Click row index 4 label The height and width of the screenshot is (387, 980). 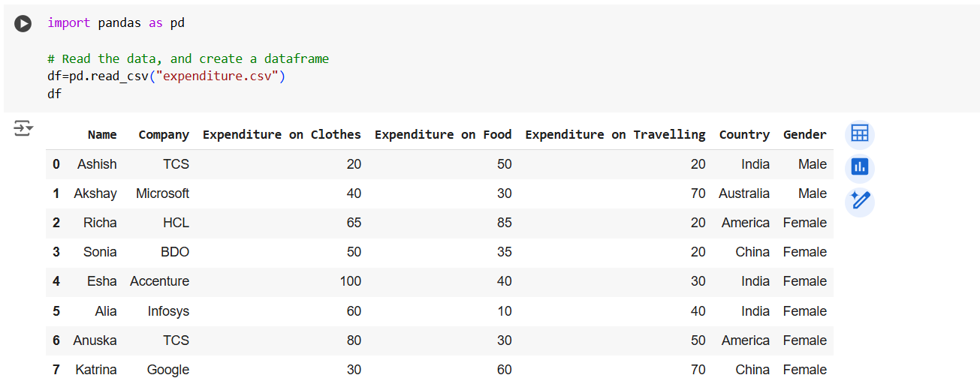[56, 281]
